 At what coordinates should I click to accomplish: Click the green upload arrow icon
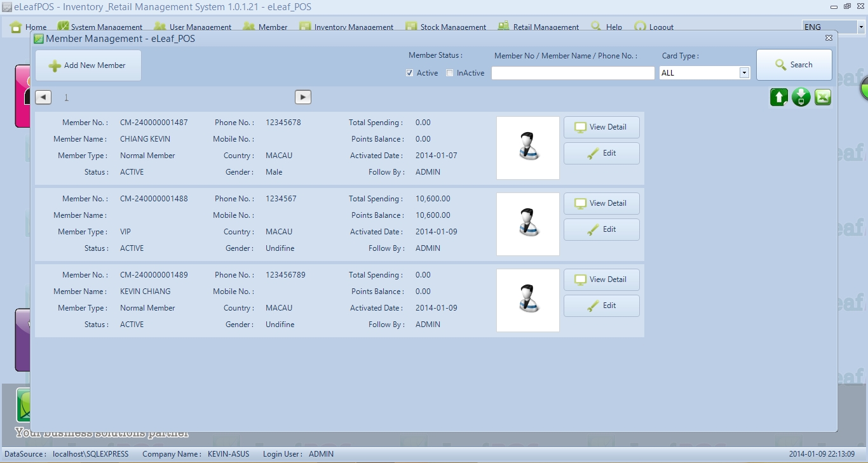coord(779,97)
